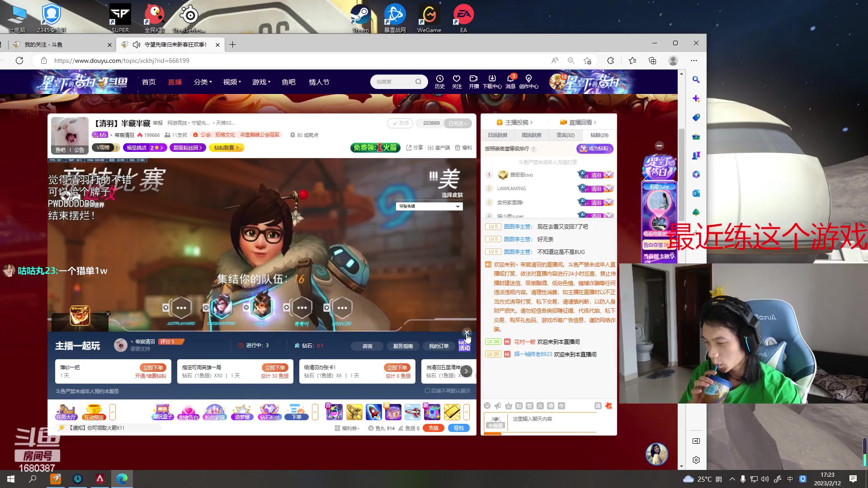The image size is (868, 488).
Task: Open the 钻石粉丝 diamond icon
Action: coord(269,412)
